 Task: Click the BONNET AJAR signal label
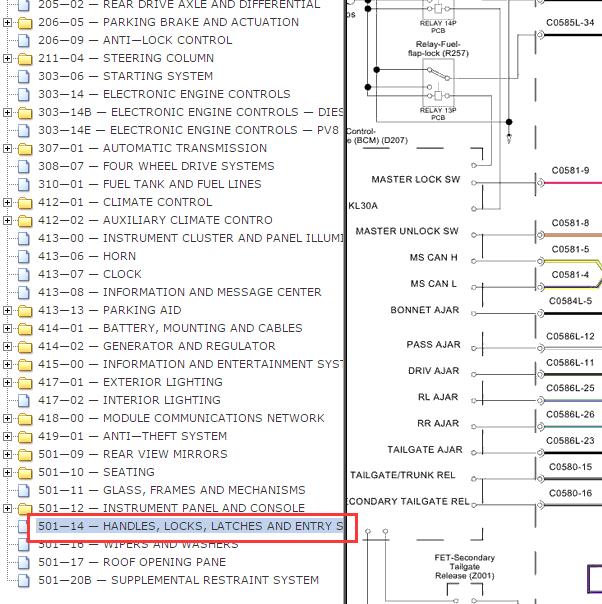pyautogui.click(x=424, y=310)
